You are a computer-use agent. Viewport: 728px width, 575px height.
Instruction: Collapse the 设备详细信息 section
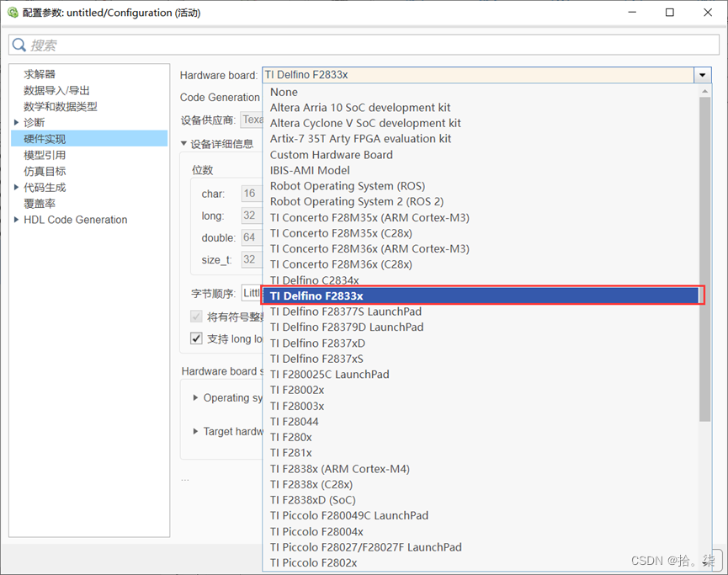point(183,143)
